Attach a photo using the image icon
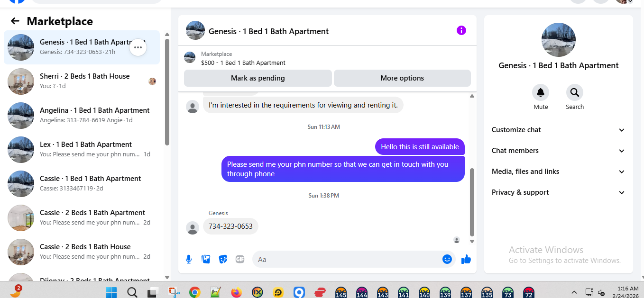 pyautogui.click(x=206, y=259)
